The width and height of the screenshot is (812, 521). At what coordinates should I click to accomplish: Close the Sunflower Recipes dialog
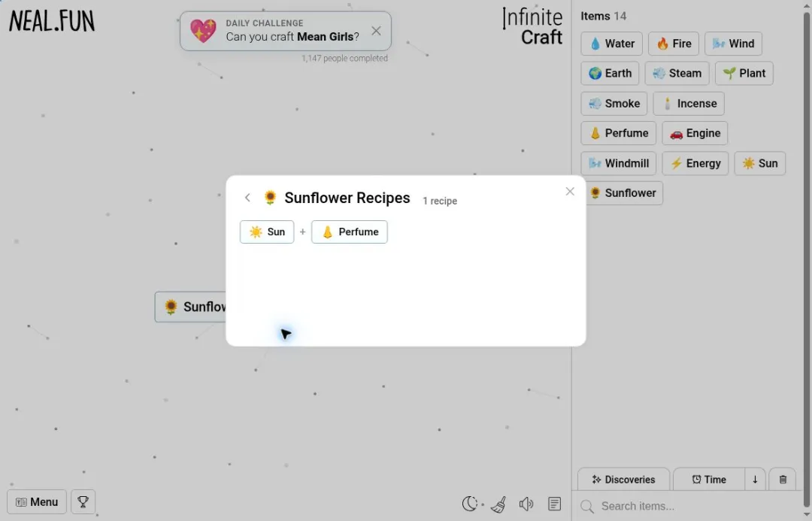coord(570,192)
